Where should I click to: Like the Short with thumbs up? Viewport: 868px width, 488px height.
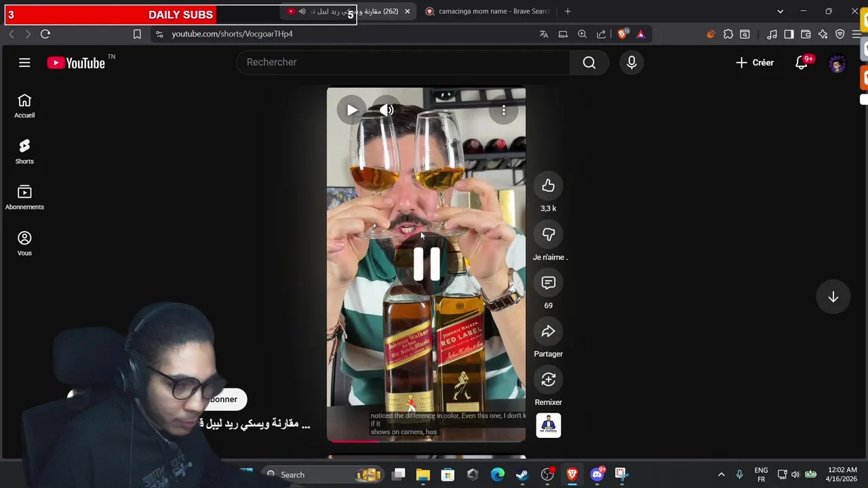[x=549, y=186]
